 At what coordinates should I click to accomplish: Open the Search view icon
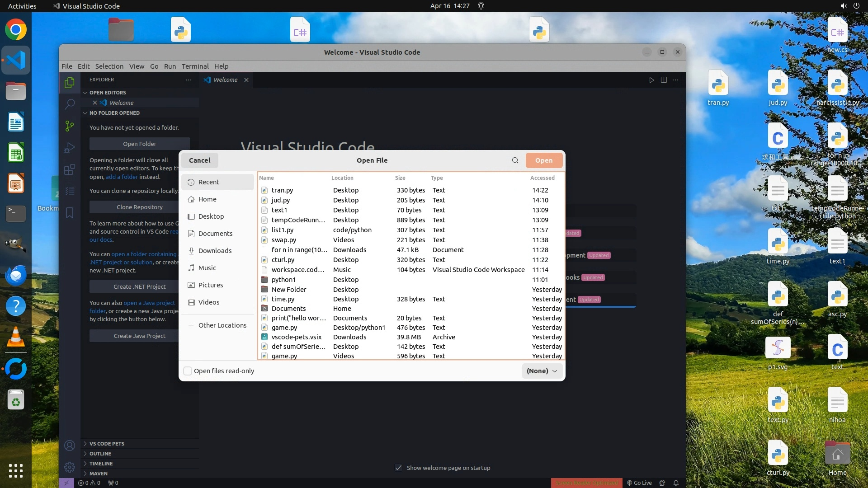click(x=69, y=104)
